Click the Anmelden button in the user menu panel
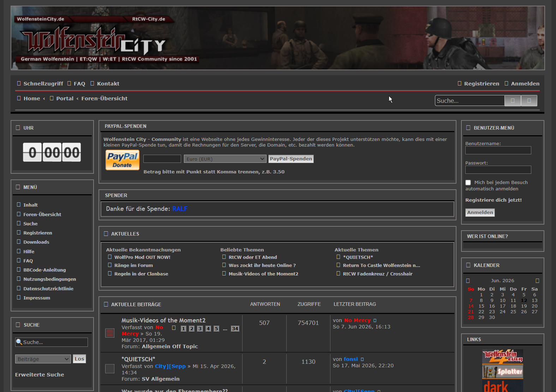This screenshot has height=392, width=556. [x=480, y=212]
